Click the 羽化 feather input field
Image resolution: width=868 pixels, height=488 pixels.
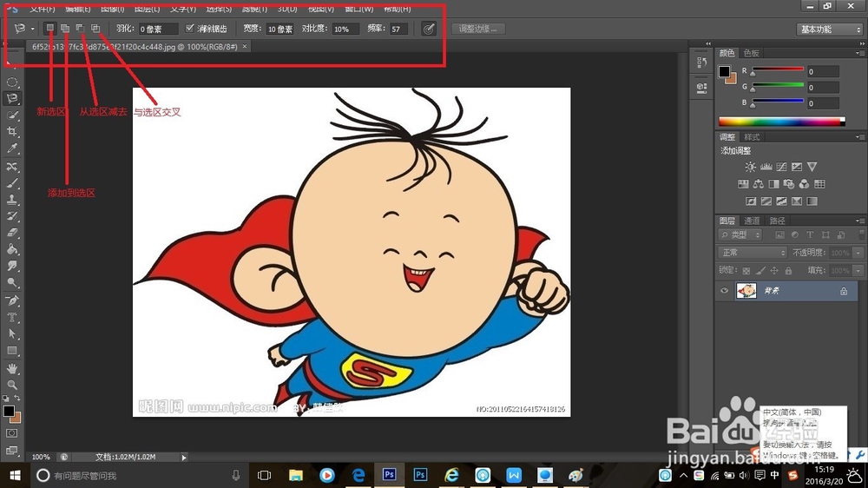pos(158,29)
